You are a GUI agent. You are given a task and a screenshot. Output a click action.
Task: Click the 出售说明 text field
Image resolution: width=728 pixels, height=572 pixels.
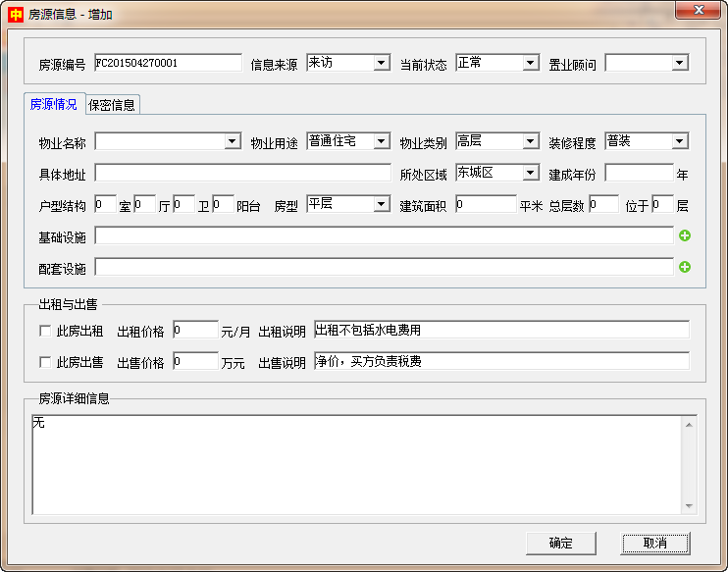click(501, 361)
